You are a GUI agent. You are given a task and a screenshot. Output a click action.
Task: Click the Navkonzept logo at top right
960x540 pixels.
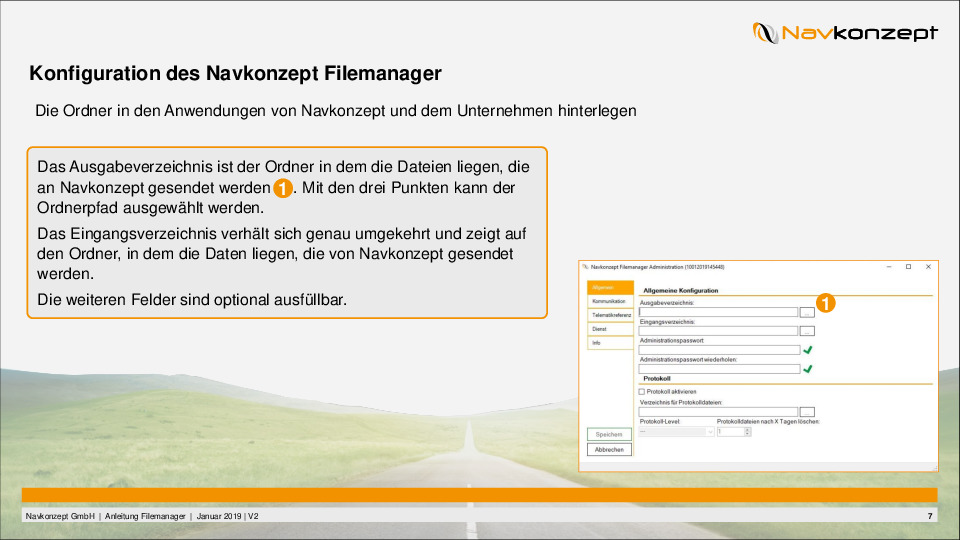[845, 33]
